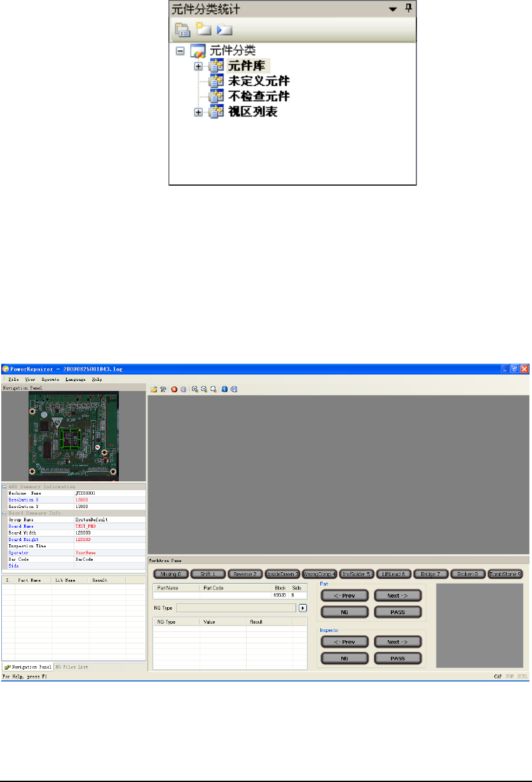The image size is (532, 782).
Task: Open the 元件分类统计 panel dropdown arrow
Action: click(x=393, y=10)
